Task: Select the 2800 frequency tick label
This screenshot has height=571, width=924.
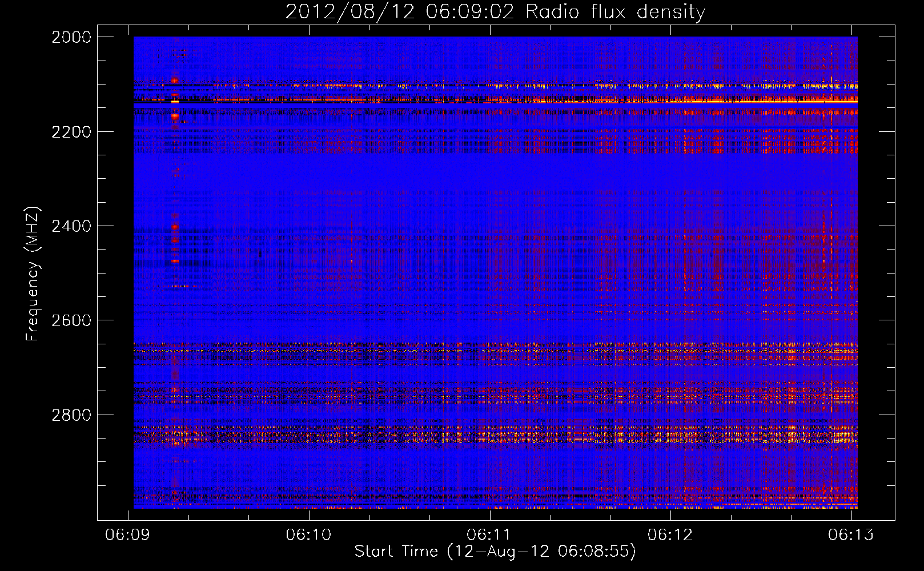Action: [x=71, y=415]
